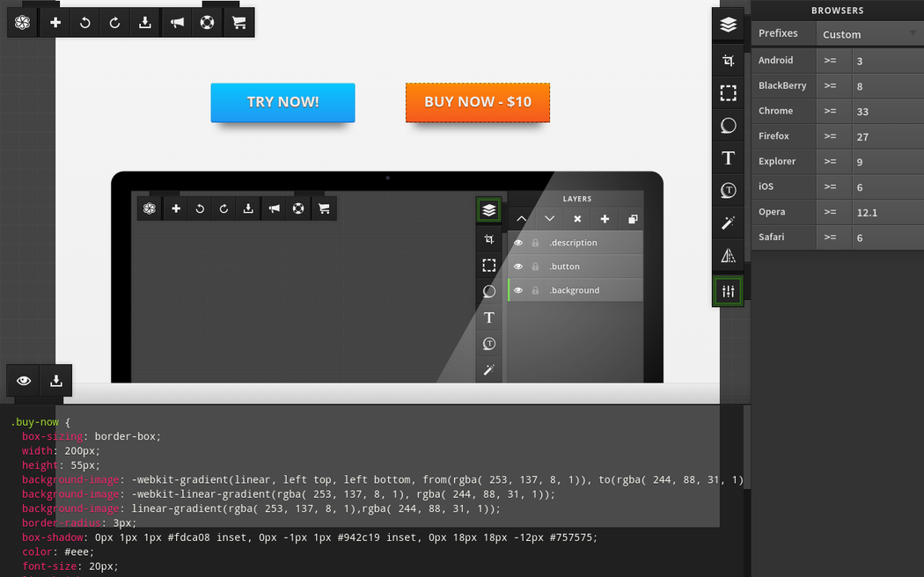Click the Opera version field showing 12.1
This screenshot has height=577, width=924.
point(886,212)
